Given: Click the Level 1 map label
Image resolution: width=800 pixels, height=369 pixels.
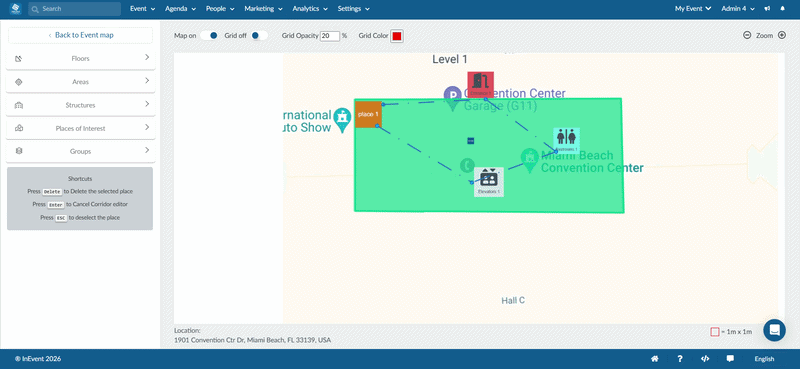Looking at the screenshot, I should point(450,59).
